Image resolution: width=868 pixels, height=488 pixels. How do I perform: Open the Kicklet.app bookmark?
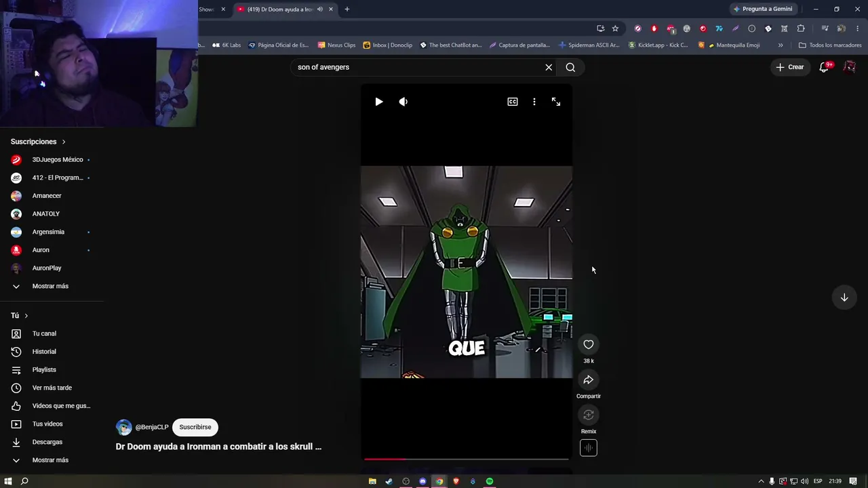pos(658,45)
